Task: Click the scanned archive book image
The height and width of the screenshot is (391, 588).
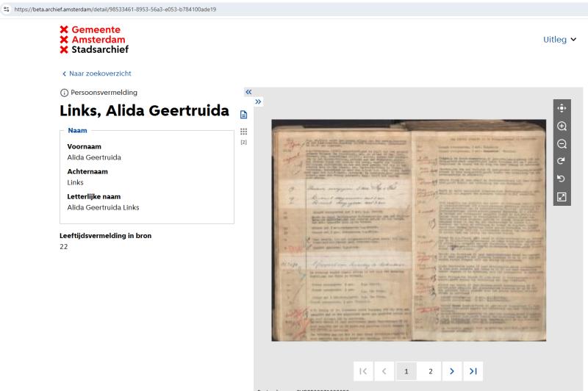Action: (409, 230)
